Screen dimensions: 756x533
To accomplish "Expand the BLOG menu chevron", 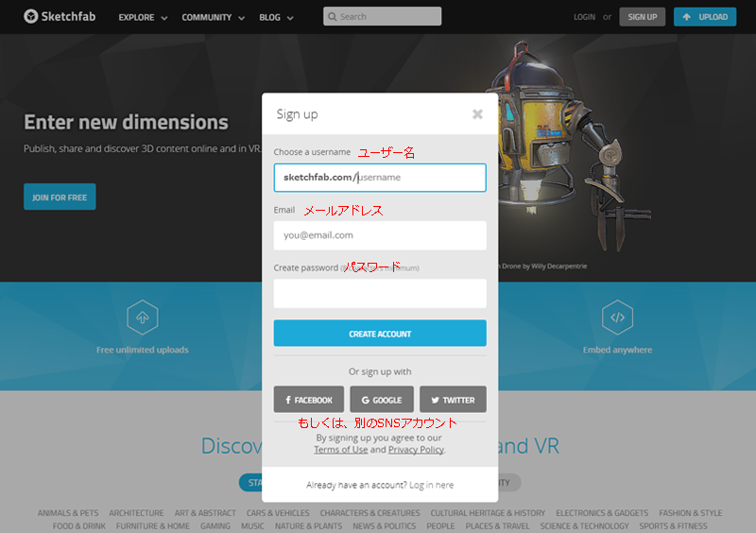I will coord(290,18).
